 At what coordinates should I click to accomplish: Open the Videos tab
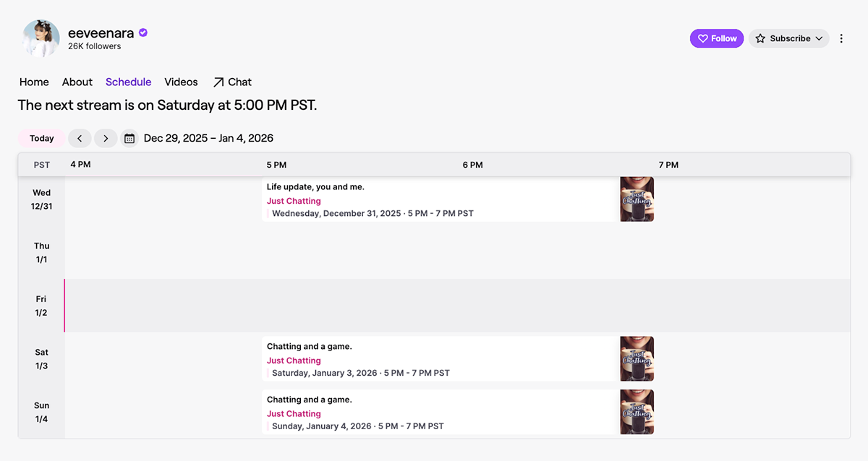pos(181,82)
